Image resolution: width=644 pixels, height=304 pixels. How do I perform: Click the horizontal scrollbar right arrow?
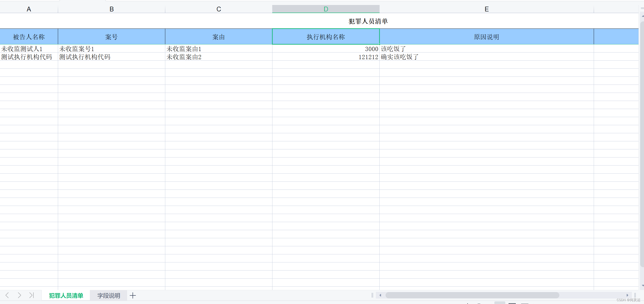627,295
